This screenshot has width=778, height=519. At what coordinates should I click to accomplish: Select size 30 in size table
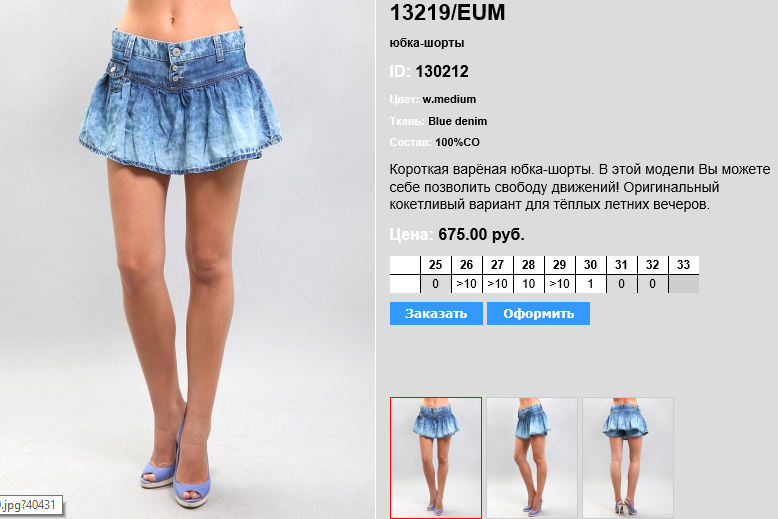[x=590, y=265]
